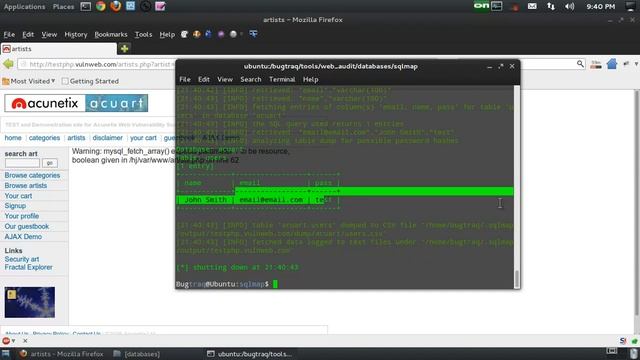
Task: Launch Firefox from the top panel
Action: (x=116, y=6)
